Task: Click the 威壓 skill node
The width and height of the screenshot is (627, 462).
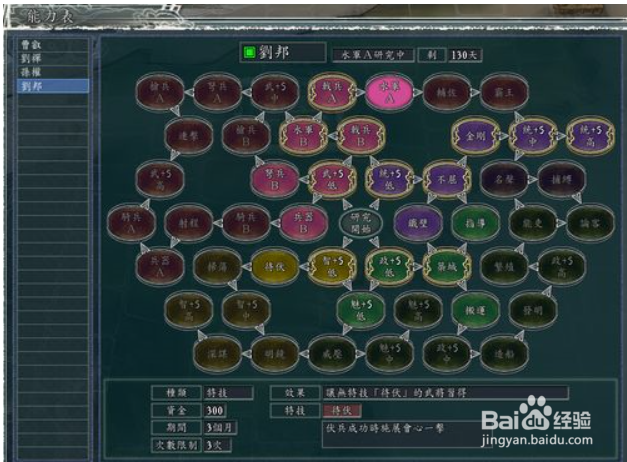Action: pos(332,354)
